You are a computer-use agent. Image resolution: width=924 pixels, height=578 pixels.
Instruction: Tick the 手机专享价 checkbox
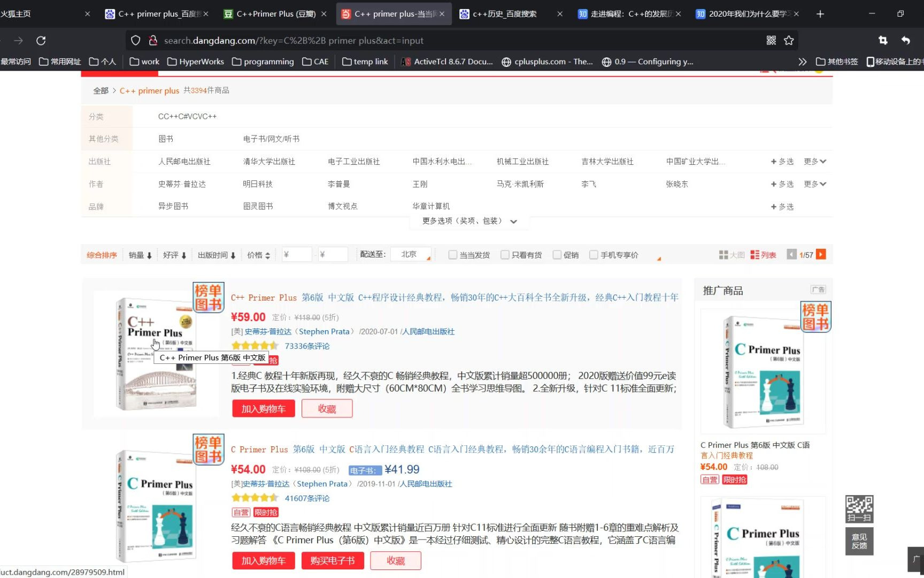(593, 255)
